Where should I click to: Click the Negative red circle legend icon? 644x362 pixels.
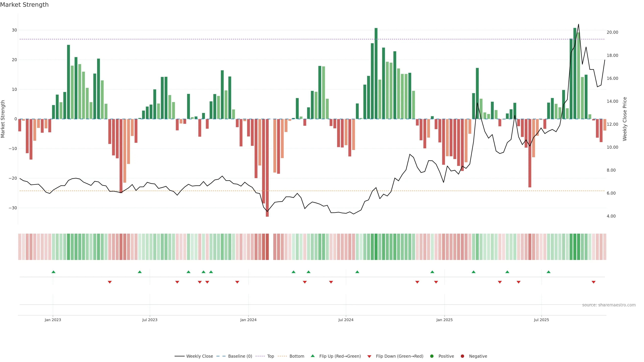click(x=462, y=356)
